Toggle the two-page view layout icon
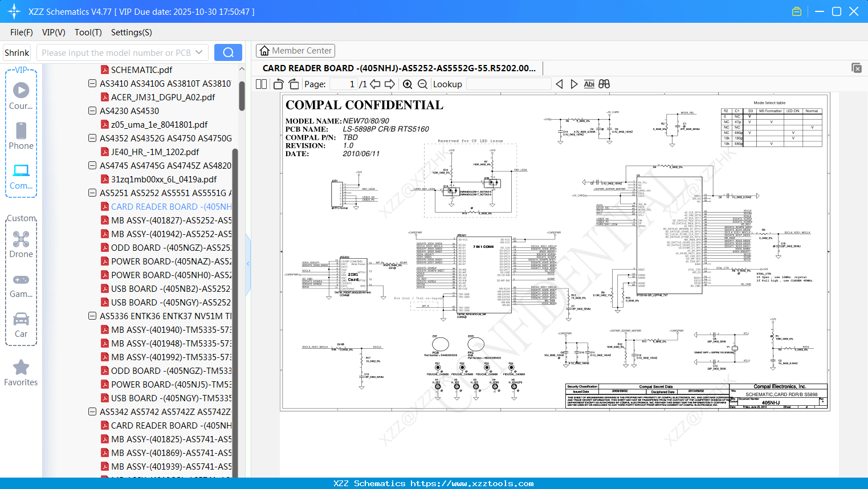The width and height of the screenshot is (868, 489). pyautogui.click(x=262, y=84)
